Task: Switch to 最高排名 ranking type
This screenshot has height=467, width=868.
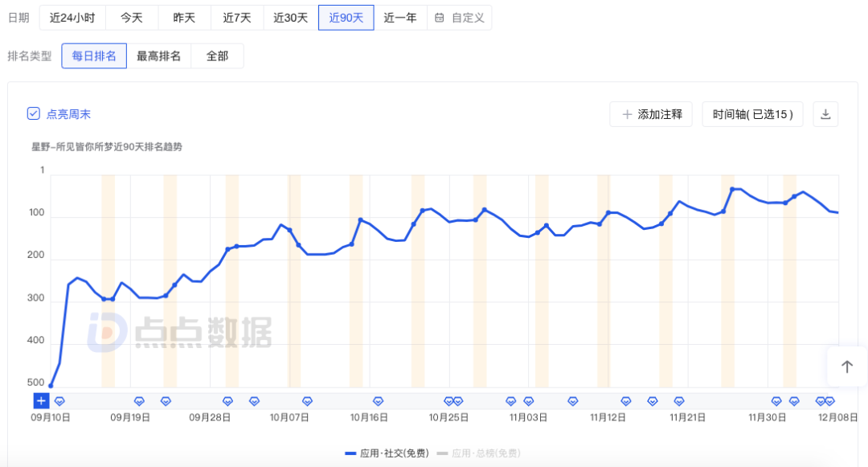Action: [x=158, y=56]
